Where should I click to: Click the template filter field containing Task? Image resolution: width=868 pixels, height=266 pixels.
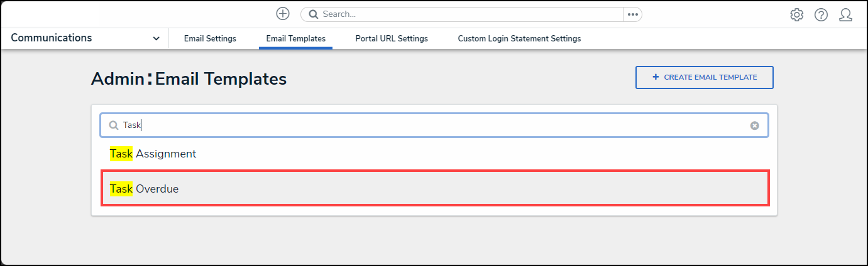pyautogui.click(x=434, y=125)
